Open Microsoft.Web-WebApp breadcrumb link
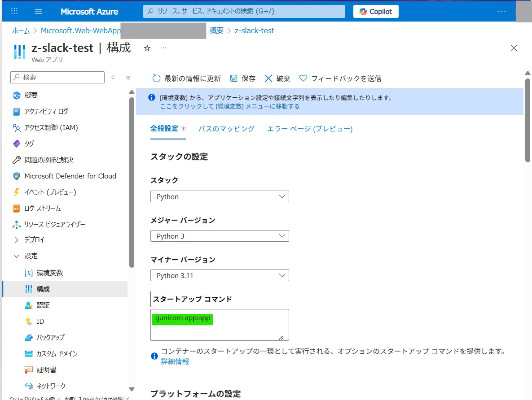The image size is (532, 400). [x=81, y=30]
